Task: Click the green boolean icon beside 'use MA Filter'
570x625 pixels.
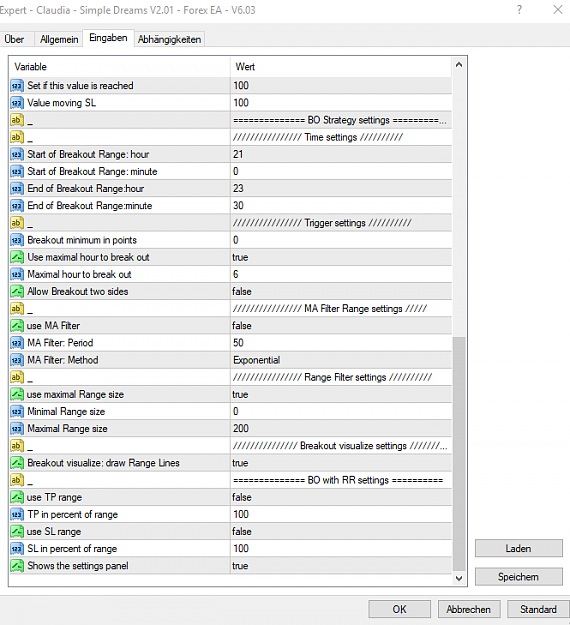Action: [x=17, y=326]
